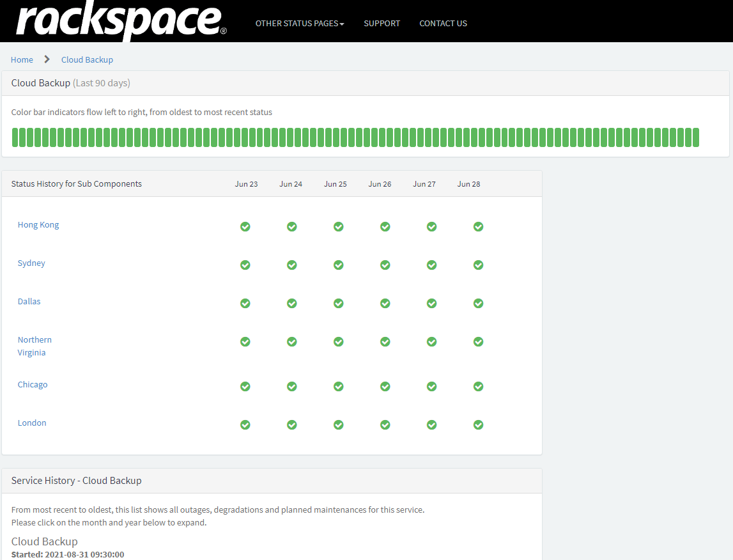
Task: Open the OTHER STATUS PAGES dropdown
Action: [299, 23]
